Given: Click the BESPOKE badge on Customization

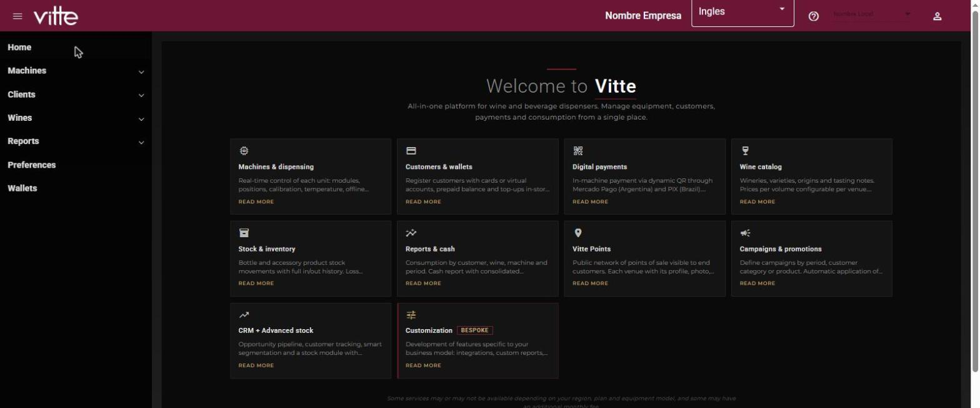Looking at the screenshot, I should click(475, 330).
